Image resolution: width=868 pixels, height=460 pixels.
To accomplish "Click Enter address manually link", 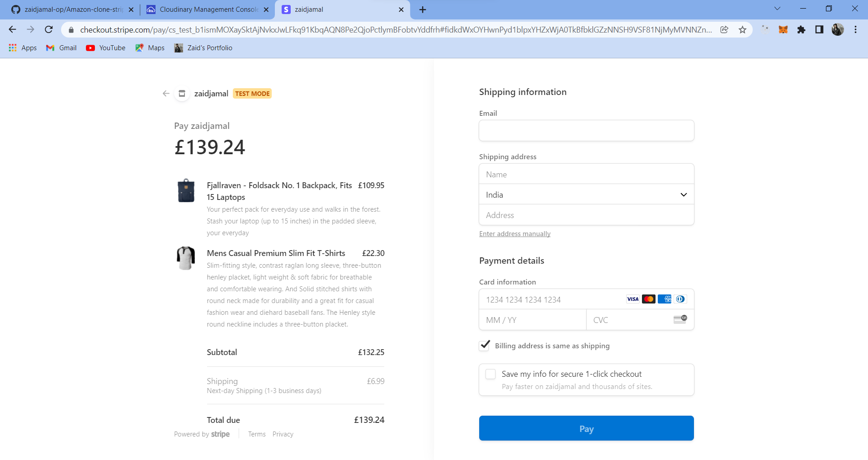I will [x=515, y=234].
